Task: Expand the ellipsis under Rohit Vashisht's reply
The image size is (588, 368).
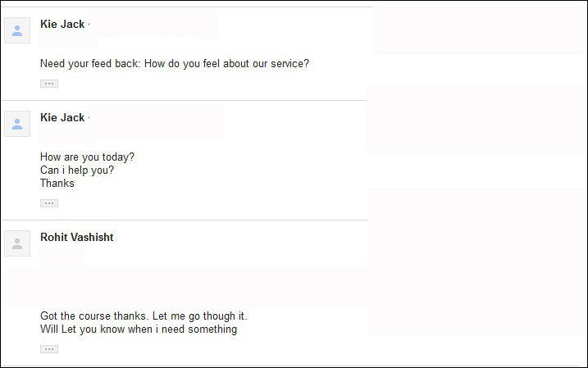Action: pos(49,349)
